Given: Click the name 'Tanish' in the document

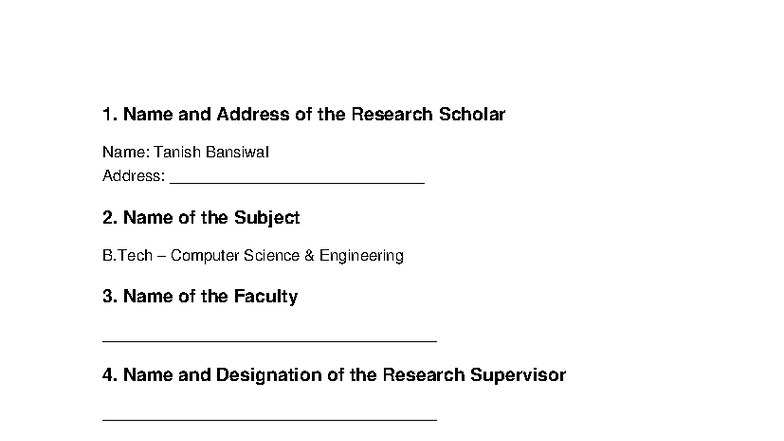Looking at the screenshot, I should (x=176, y=153).
